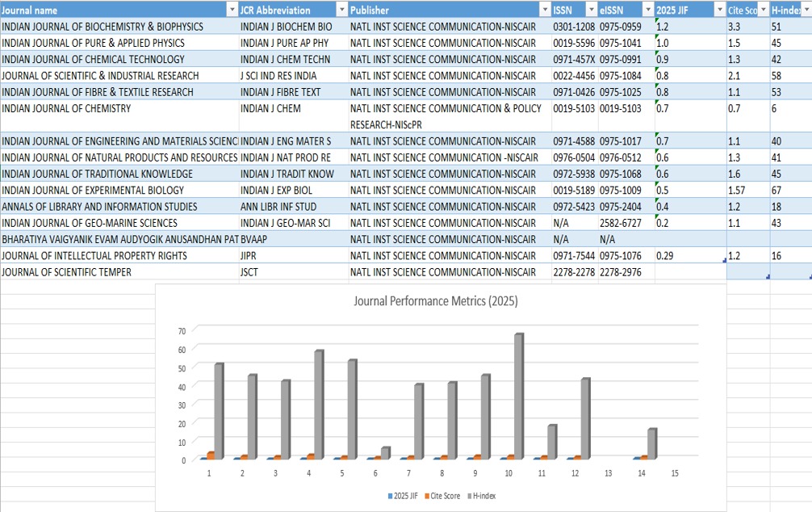Open the eISSN column filter dropdown

click(648, 10)
